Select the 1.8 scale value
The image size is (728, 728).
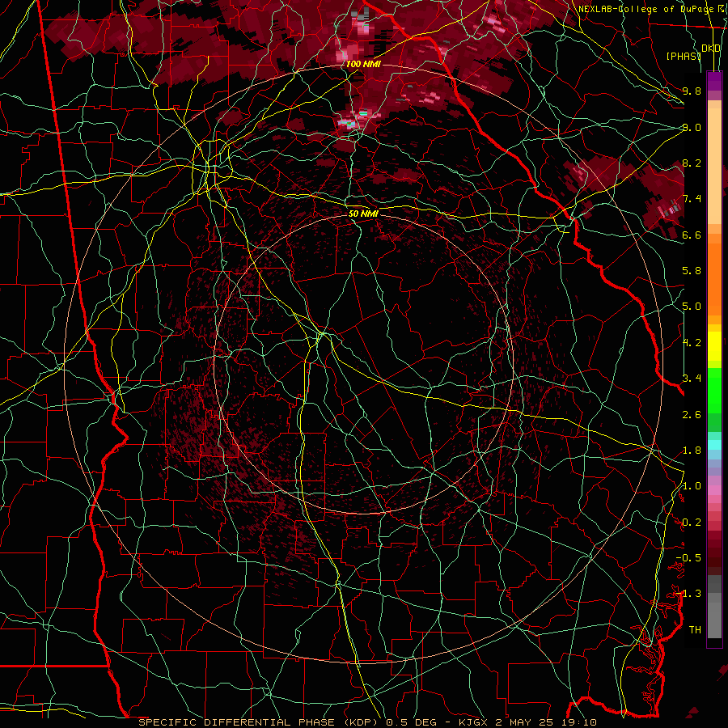(x=692, y=451)
